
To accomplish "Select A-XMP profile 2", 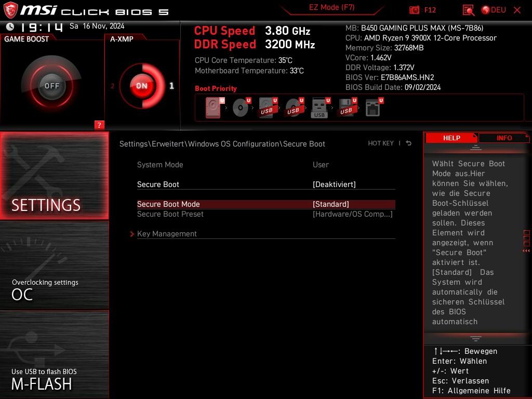I will (113, 86).
